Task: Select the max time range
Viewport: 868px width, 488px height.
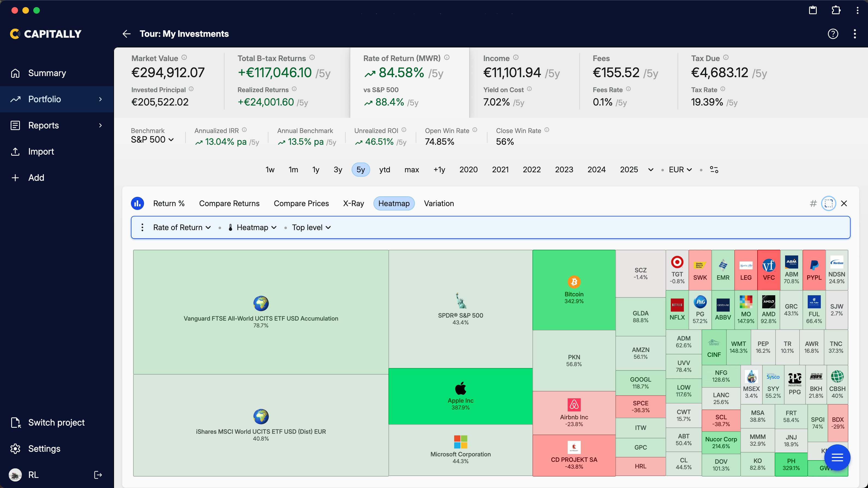Action: [x=411, y=169]
